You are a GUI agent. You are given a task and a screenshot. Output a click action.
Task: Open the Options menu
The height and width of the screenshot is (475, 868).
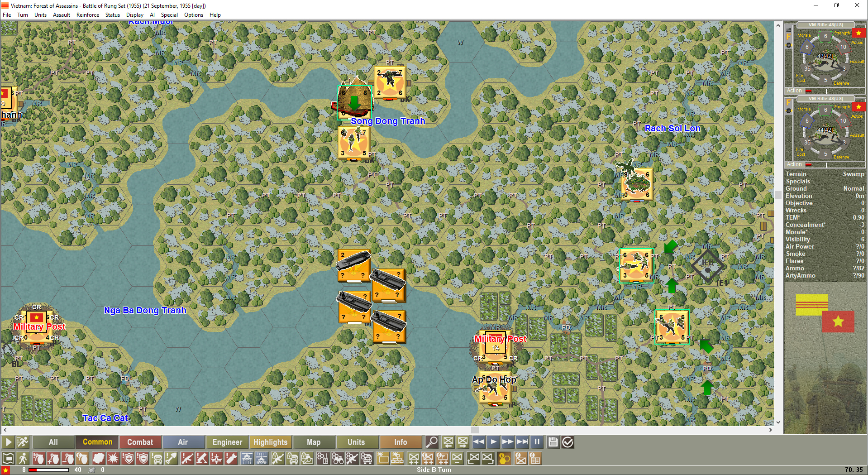[x=194, y=15]
